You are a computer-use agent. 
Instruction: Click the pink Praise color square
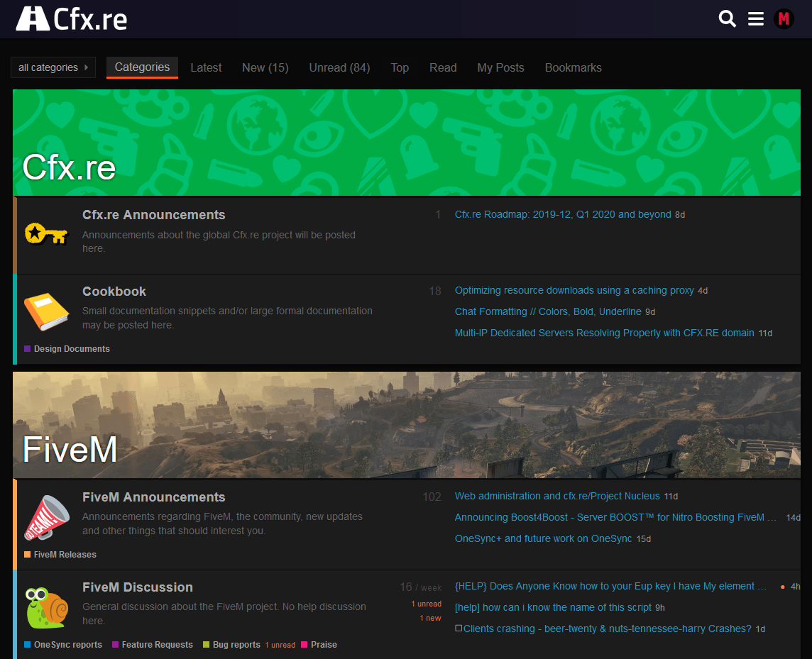(x=304, y=645)
